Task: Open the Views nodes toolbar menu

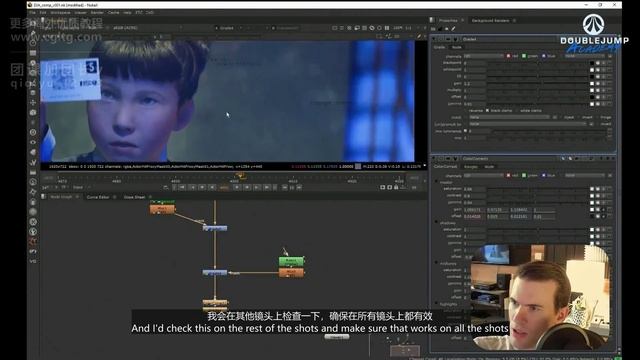Action: (33, 142)
